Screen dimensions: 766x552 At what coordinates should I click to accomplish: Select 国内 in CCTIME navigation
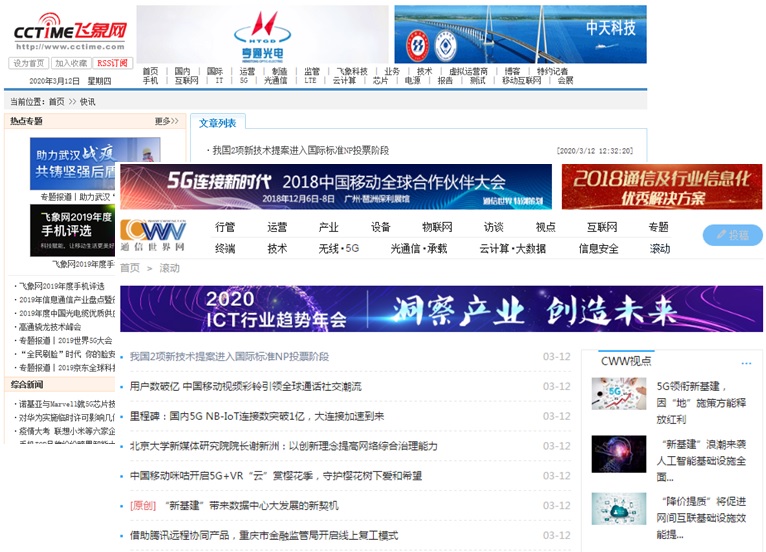(x=182, y=71)
